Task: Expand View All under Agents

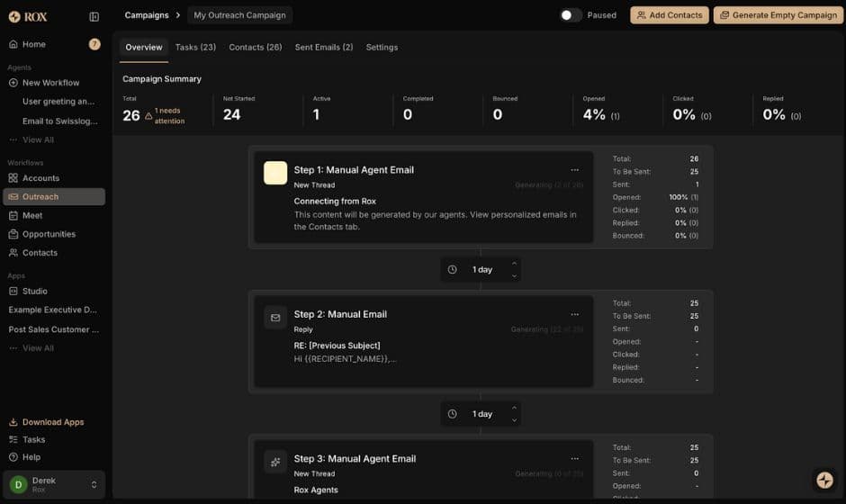Action: (38, 139)
